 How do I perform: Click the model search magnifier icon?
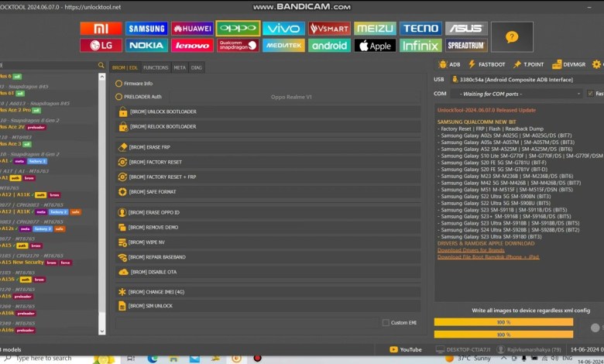(101, 65)
